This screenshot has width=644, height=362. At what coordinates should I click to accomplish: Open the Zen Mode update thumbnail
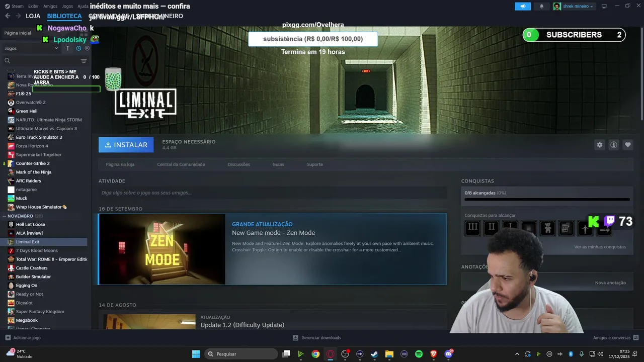point(162,249)
